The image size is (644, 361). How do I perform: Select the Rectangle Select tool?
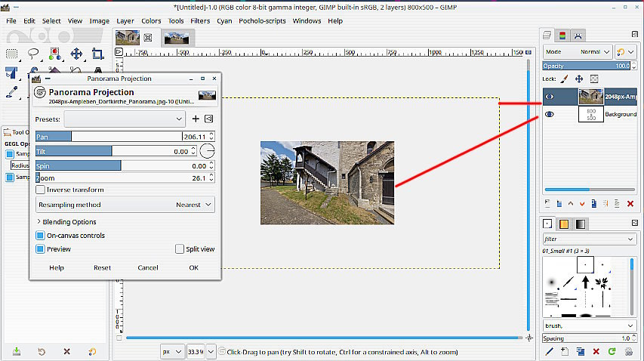pos(11,54)
